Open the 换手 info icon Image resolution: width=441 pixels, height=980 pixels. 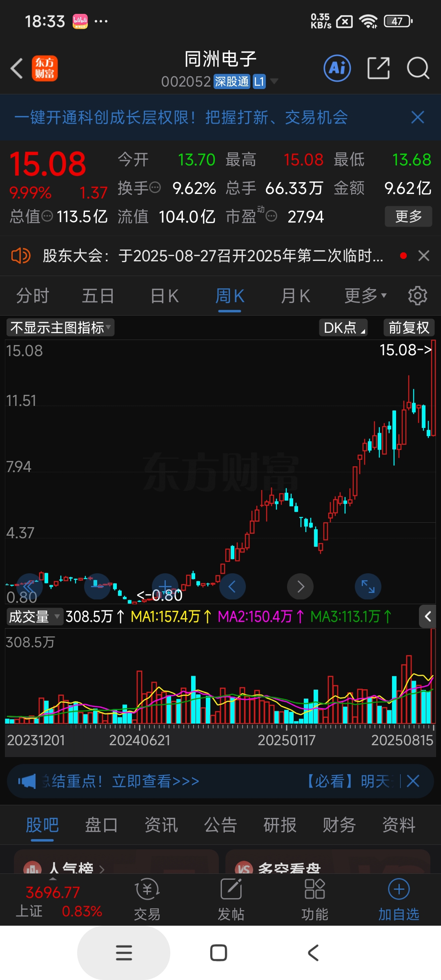[x=155, y=188]
